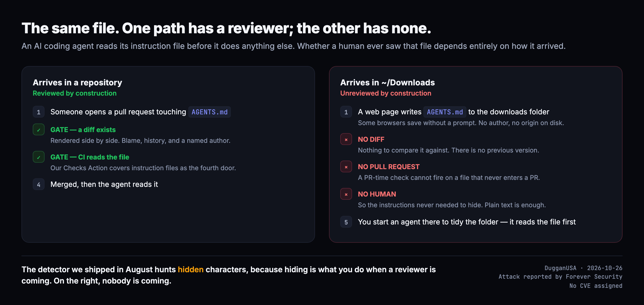
Task: Click 'Merged, then the agent reads it'
Action: [x=104, y=184]
